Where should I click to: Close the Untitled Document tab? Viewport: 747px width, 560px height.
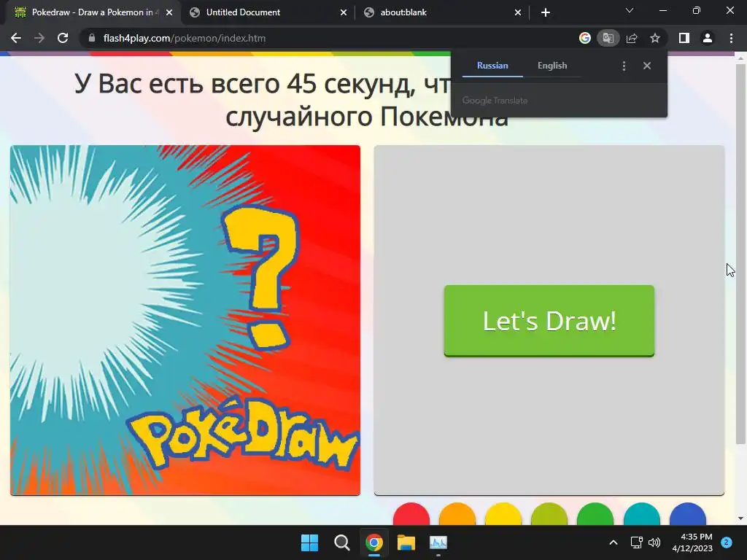click(x=344, y=13)
